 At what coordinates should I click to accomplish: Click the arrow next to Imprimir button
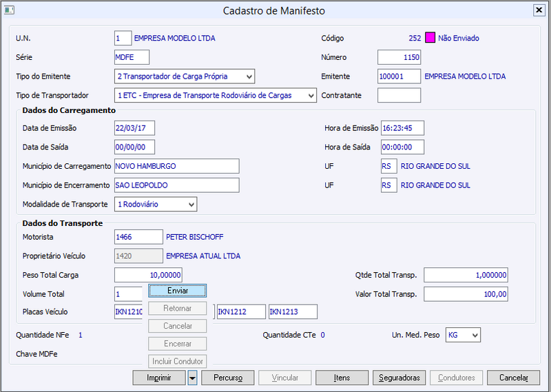point(193,378)
